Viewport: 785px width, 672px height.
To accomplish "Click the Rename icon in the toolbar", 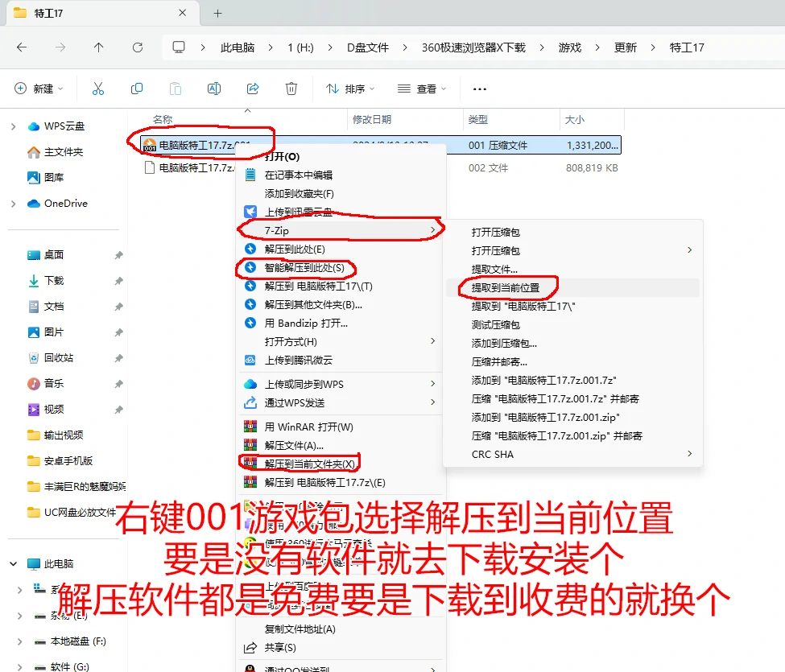I will pos(213,89).
